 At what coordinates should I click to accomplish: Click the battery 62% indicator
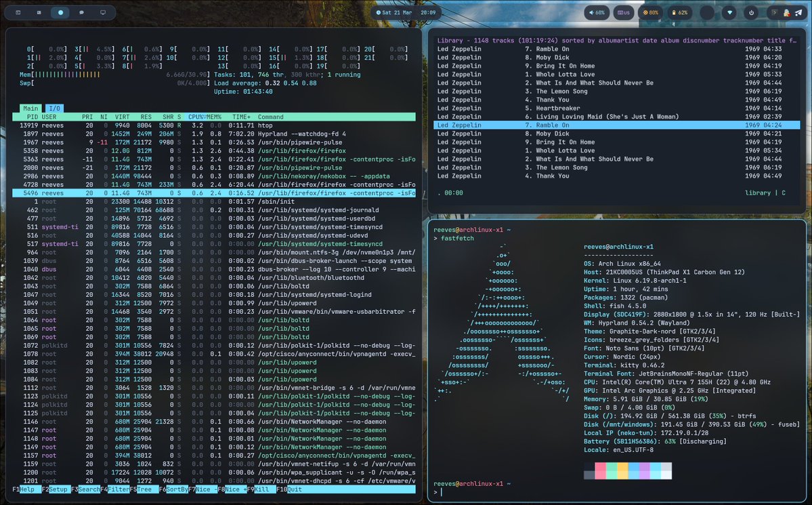tap(679, 12)
